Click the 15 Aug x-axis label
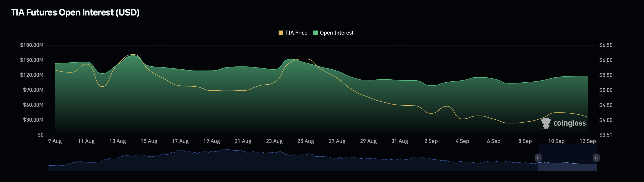The image size is (644, 182). pyautogui.click(x=149, y=141)
